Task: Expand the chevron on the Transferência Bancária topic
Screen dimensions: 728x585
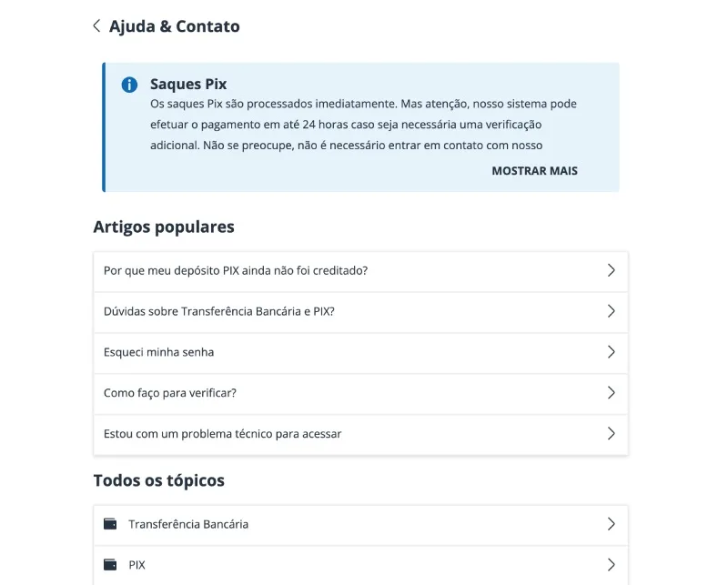Action: click(x=611, y=525)
